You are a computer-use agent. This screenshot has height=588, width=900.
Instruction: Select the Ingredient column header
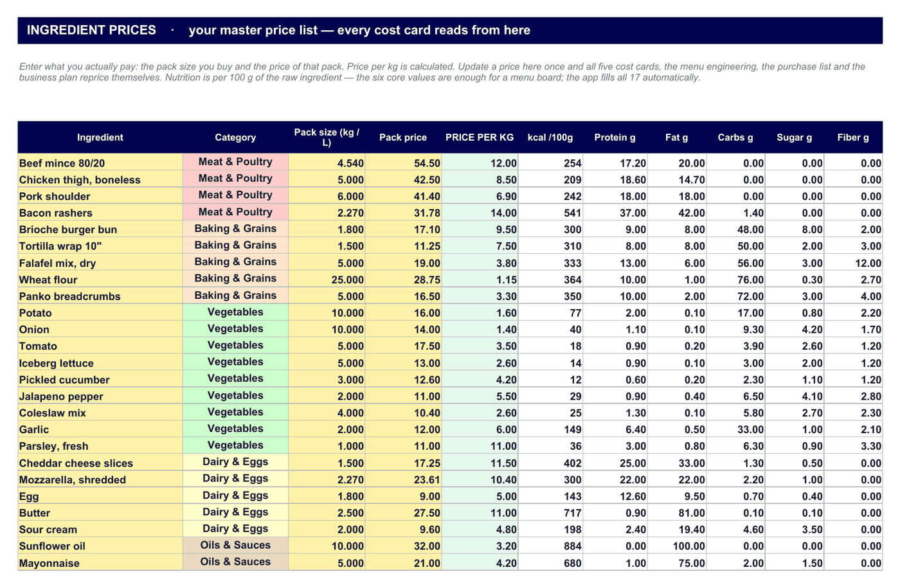(x=100, y=138)
